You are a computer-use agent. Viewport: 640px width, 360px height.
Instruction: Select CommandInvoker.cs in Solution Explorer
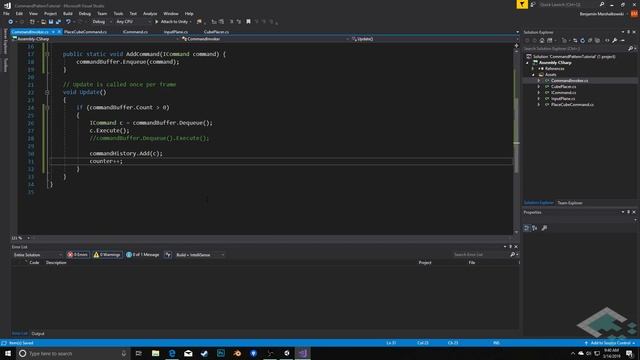pyautogui.click(x=569, y=81)
